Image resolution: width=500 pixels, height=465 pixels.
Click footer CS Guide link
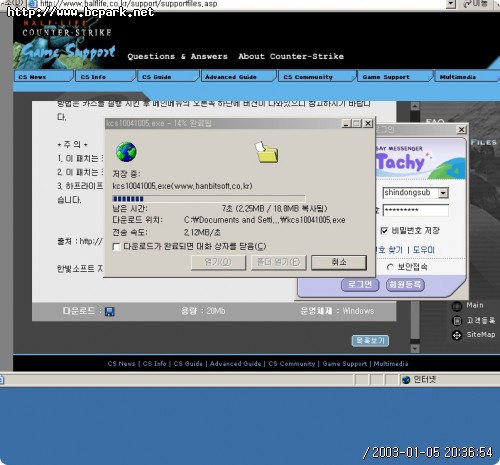pos(188,364)
